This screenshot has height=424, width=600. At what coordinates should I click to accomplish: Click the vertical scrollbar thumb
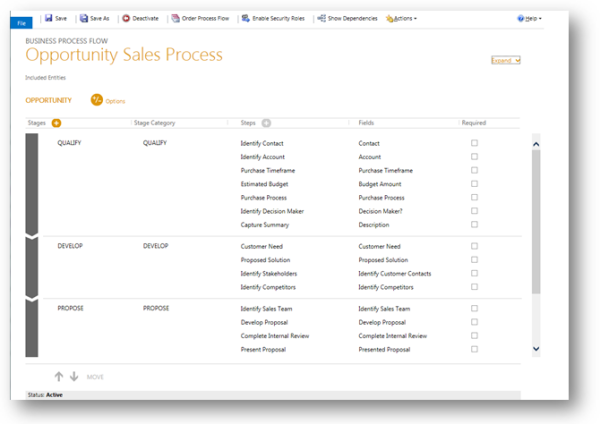[536, 222]
